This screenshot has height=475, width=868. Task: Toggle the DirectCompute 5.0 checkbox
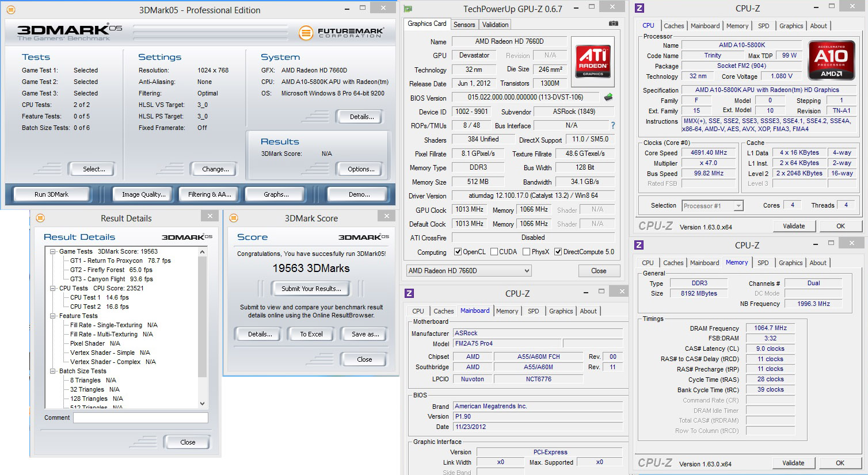(x=558, y=251)
